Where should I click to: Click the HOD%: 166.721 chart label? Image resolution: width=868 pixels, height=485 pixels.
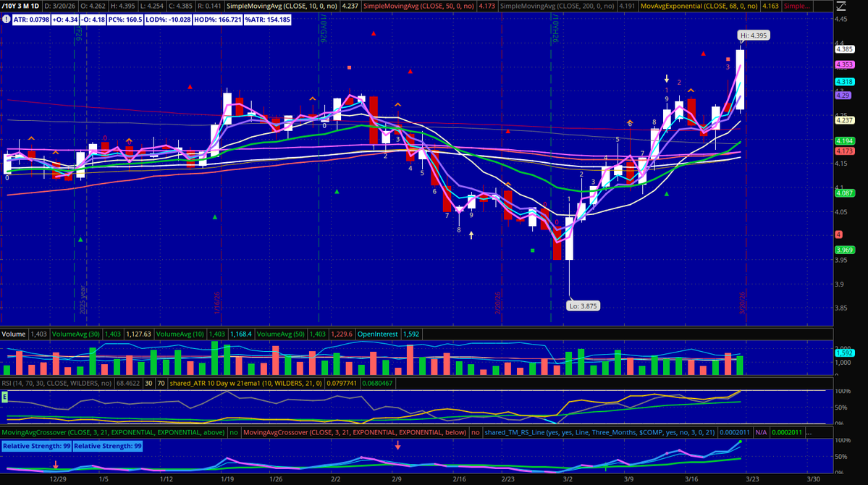tap(218, 20)
